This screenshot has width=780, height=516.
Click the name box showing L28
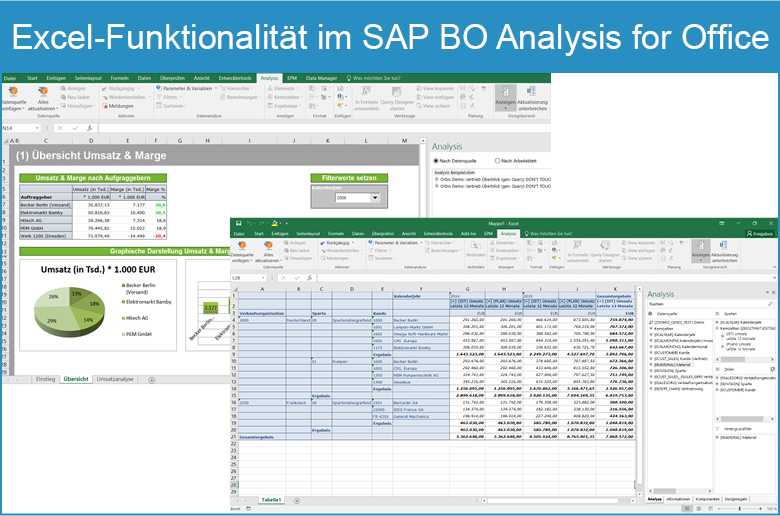247,278
